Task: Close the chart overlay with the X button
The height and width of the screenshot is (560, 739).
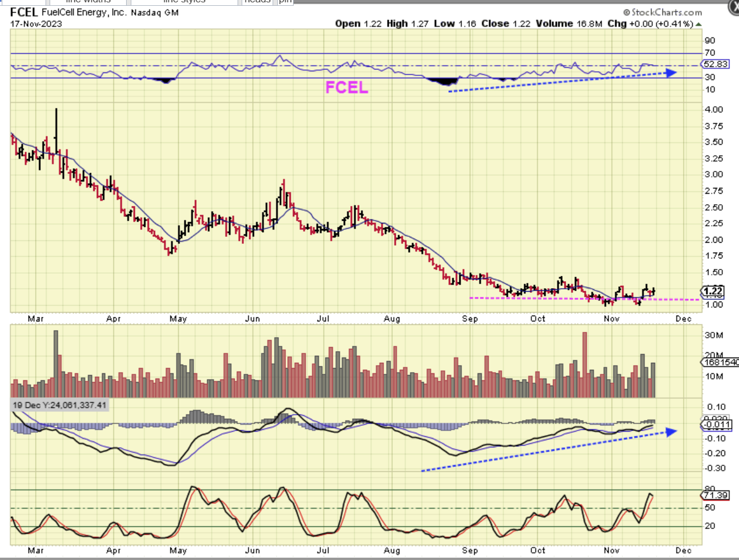Action: click(x=734, y=6)
